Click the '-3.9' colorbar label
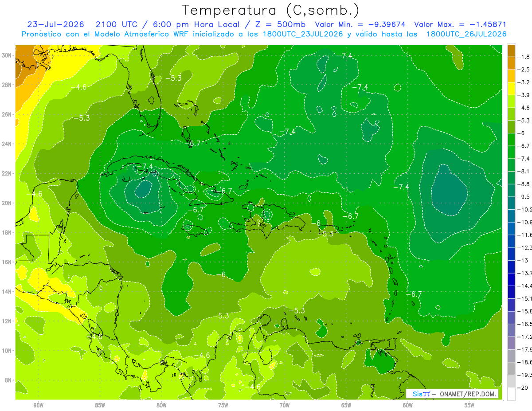This screenshot has width=532, height=411. (x=524, y=95)
